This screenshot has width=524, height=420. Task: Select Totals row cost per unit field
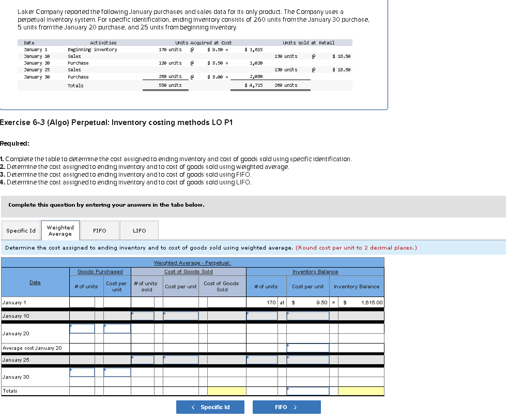click(308, 391)
